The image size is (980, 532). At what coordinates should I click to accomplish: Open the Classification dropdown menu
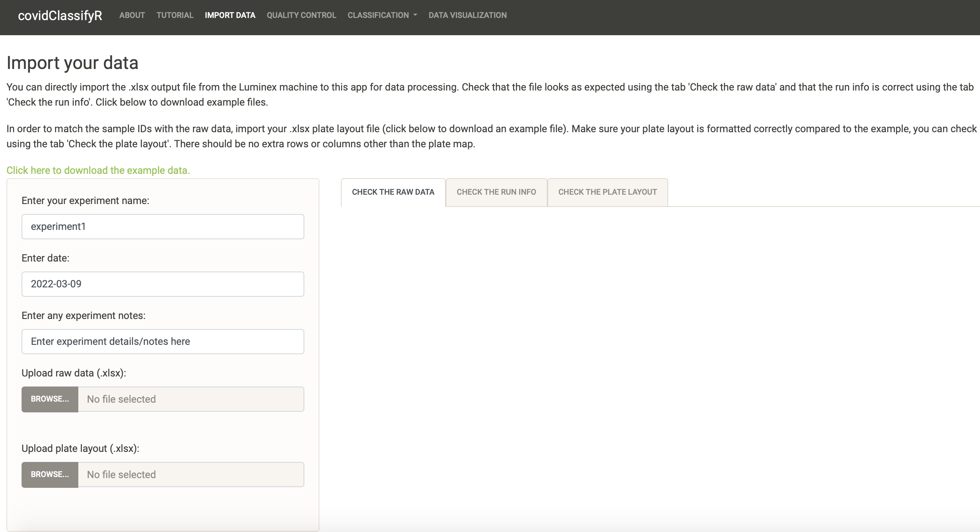382,15
